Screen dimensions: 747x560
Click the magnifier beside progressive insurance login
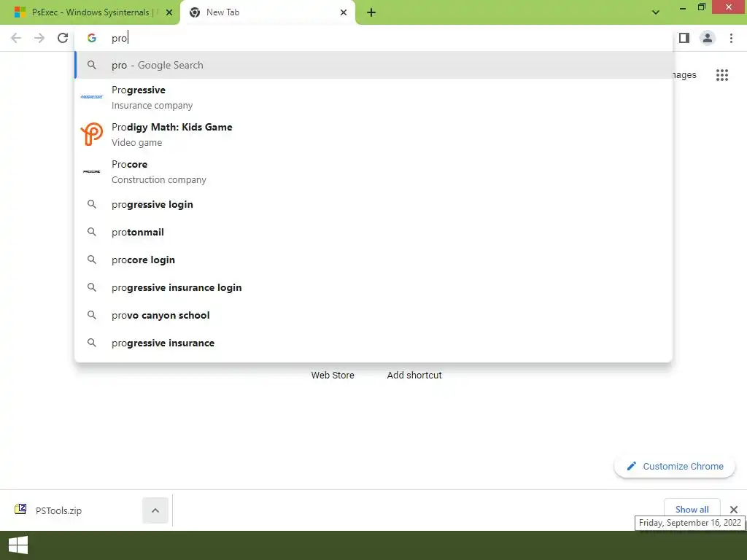[92, 287]
